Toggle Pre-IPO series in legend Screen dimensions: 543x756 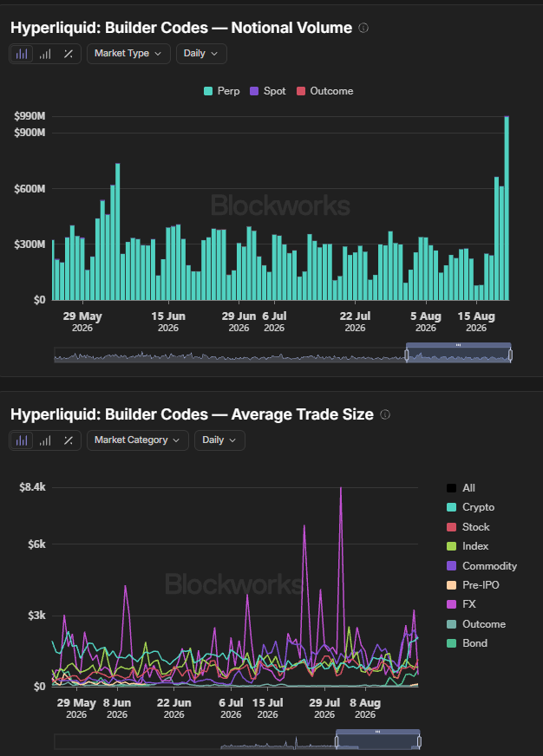(473, 585)
